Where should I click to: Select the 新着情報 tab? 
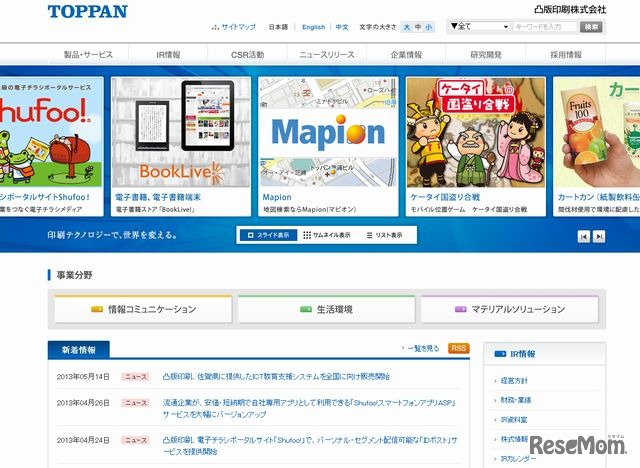click(79, 350)
